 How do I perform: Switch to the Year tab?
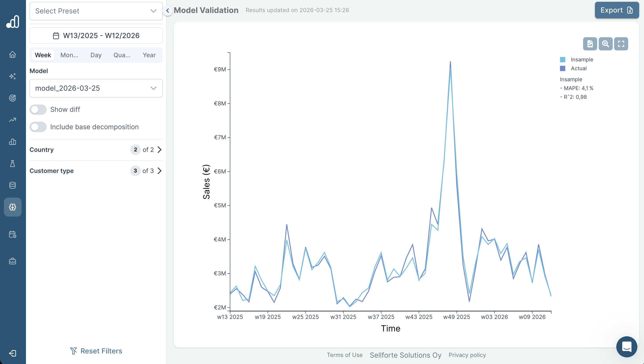point(149,55)
